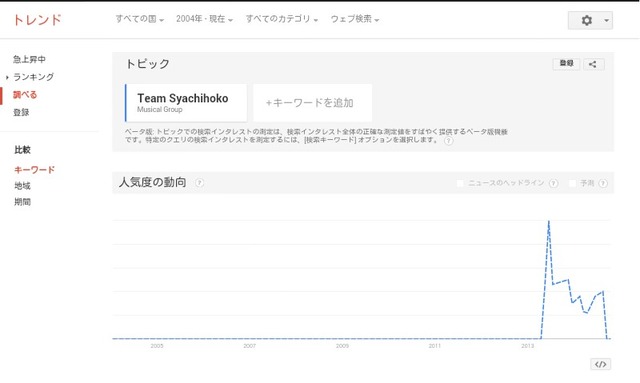Click help icon next to 人気度の動向
640x383 pixels.
click(199, 183)
